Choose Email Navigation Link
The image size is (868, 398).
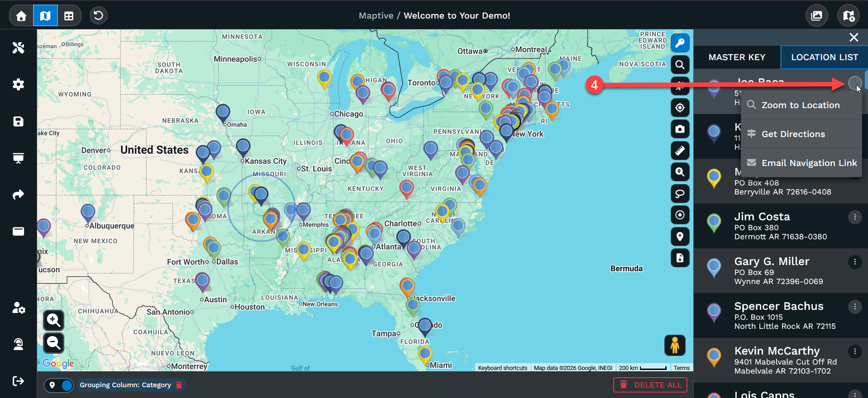801,163
